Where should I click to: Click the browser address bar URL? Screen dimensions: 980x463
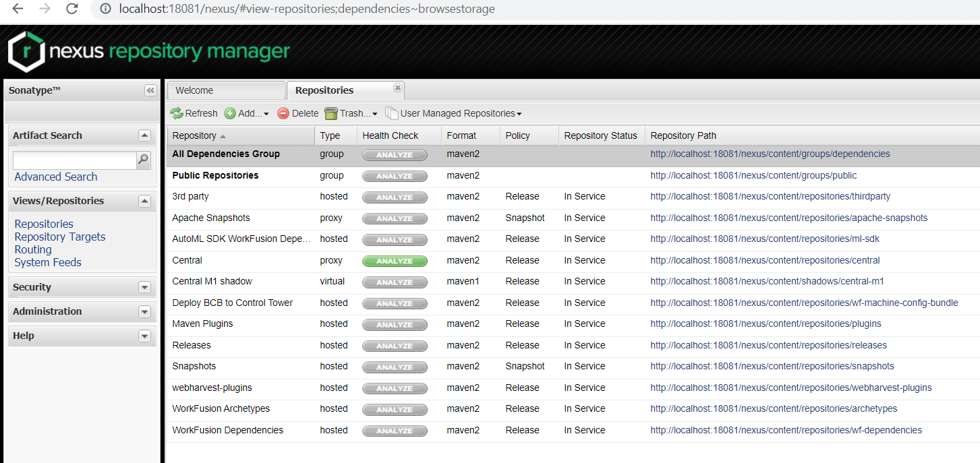pyautogui.click(x=307, y=9)
